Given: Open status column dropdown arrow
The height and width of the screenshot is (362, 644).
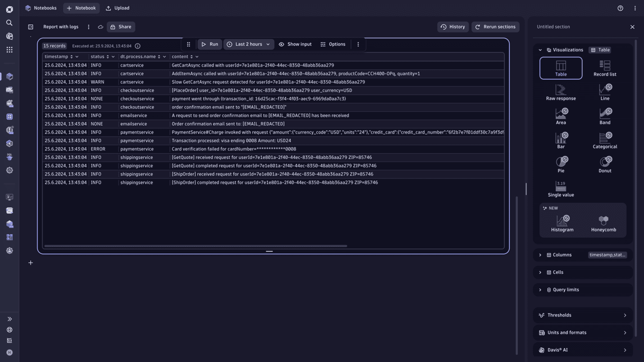Looking at the screenshot, I should 113,57.
